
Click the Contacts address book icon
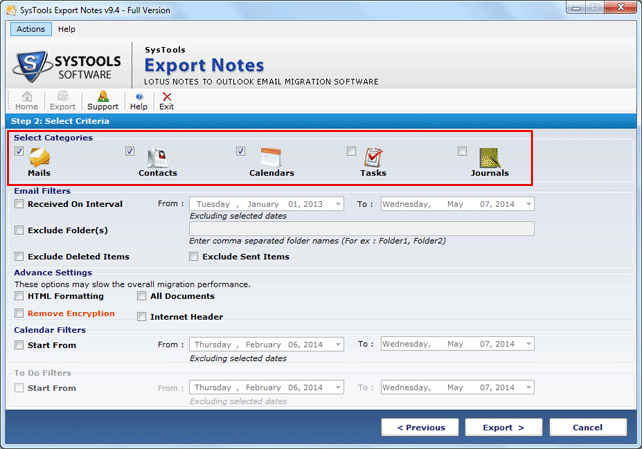click(157, 158)
